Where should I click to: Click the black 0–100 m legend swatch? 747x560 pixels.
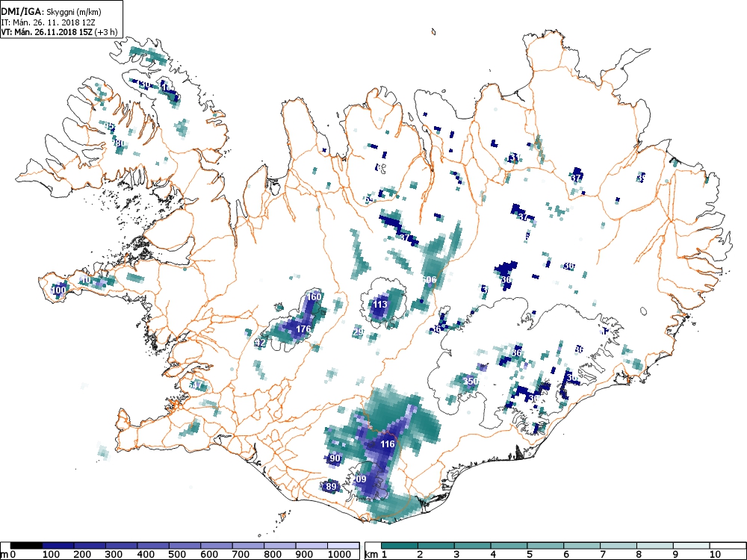coord(26,545)
